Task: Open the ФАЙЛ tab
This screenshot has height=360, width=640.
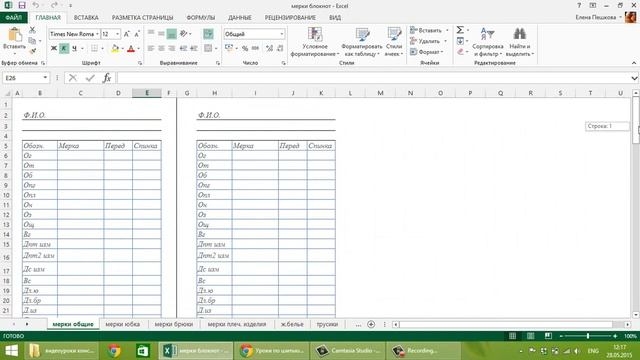Action: point(13,18)
